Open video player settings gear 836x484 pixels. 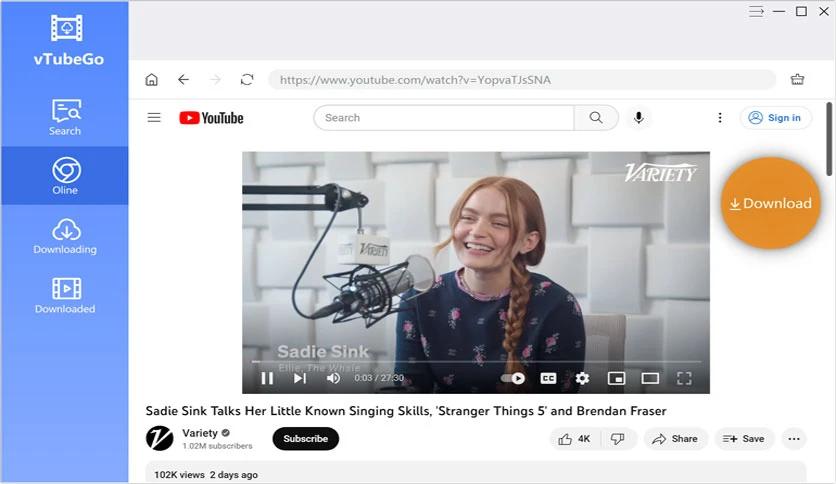[582, 378]
